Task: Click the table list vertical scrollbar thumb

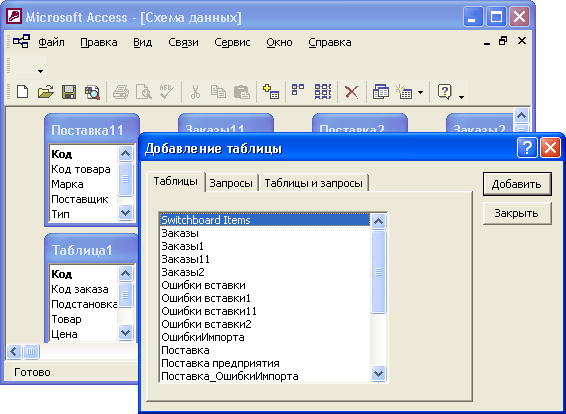Action: pos(378,271)
